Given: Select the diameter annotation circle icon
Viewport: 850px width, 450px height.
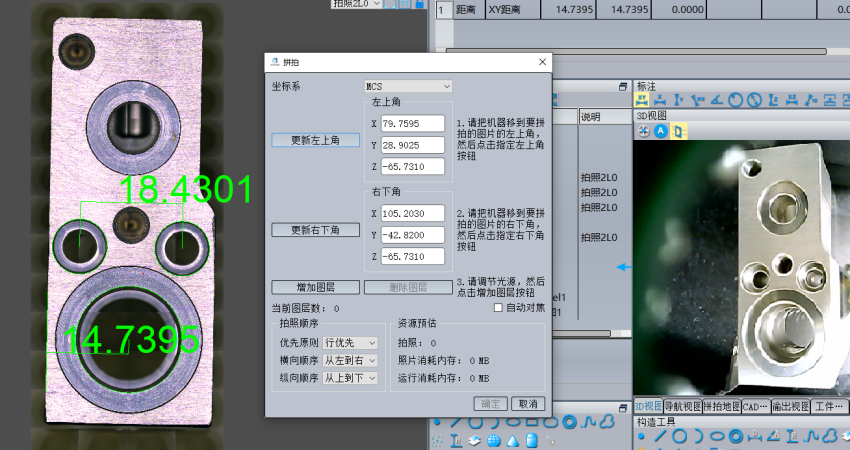Looking at the screenshot, I should [753, 100].
